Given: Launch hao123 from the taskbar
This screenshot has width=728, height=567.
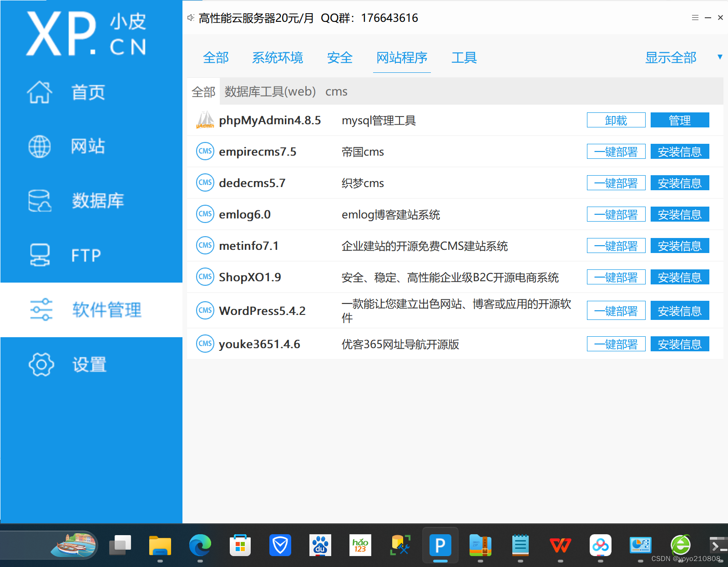Looking at the screenshot, I should [x=360, y=546].
